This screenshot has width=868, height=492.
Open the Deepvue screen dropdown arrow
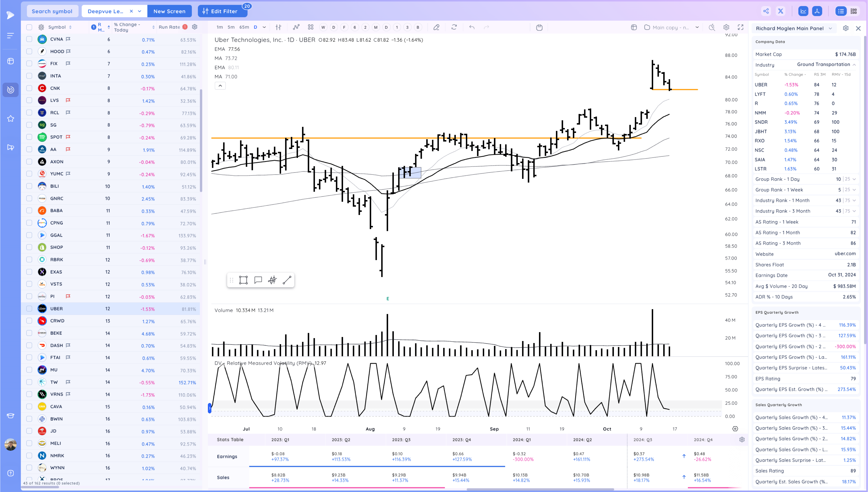coord(140,11)
